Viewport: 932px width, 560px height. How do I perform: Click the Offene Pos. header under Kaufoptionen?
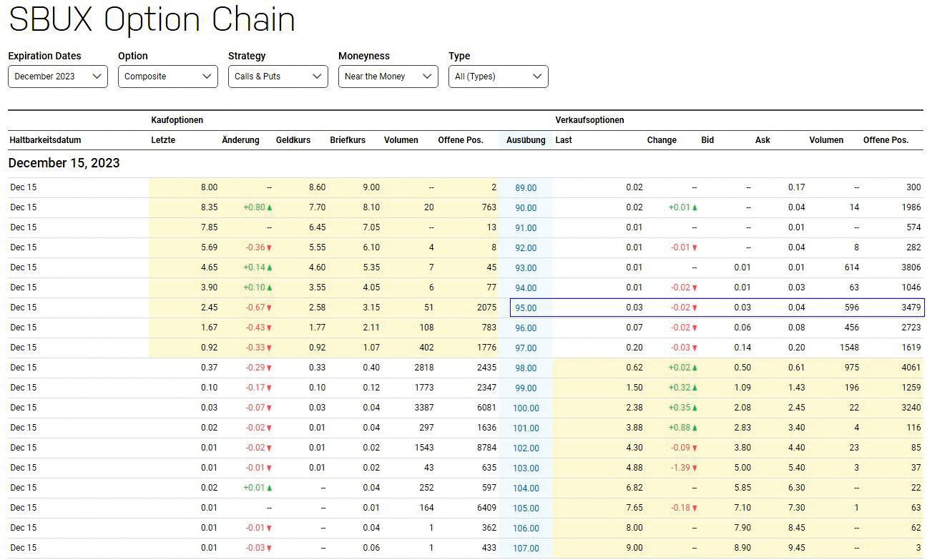[x=461, y=140]
